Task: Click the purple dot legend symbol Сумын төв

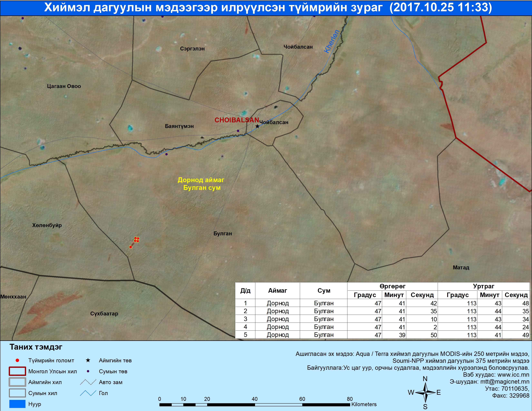Action: [88, 371]
